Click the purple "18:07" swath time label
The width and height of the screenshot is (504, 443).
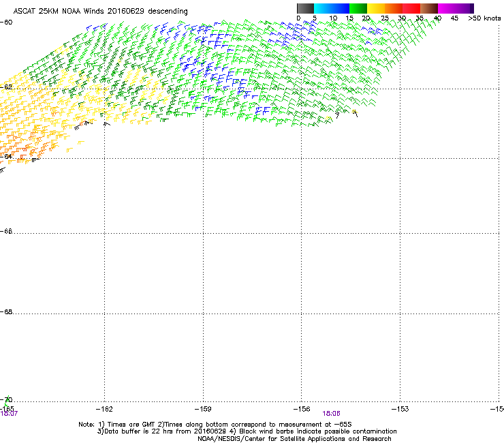[9, 414]
